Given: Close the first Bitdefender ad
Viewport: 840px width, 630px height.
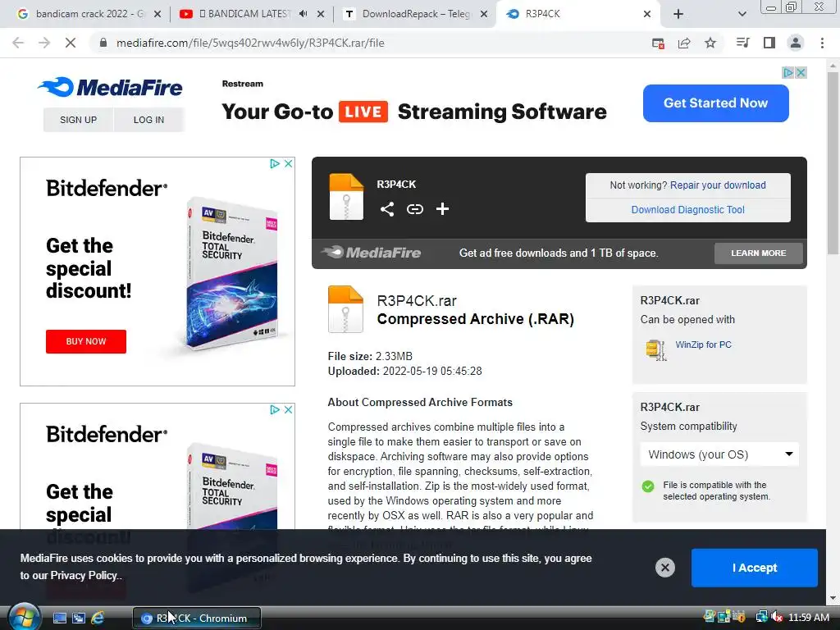Looking at the screenshot, I should point(288,163).
